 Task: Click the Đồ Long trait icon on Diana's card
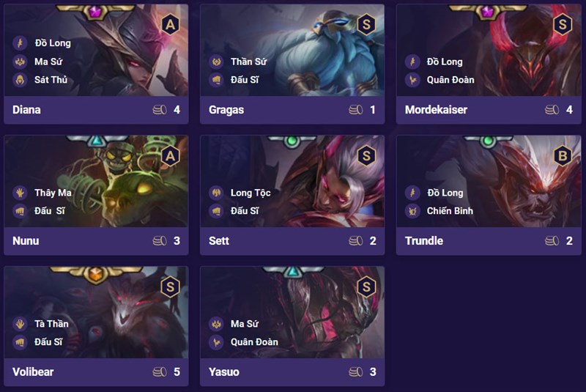(19, 43)
